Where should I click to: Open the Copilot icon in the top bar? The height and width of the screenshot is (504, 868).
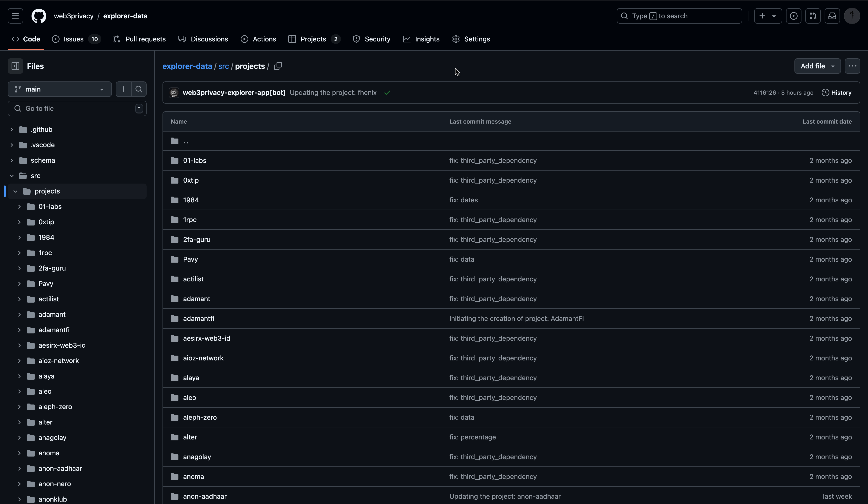click(794, 16)
